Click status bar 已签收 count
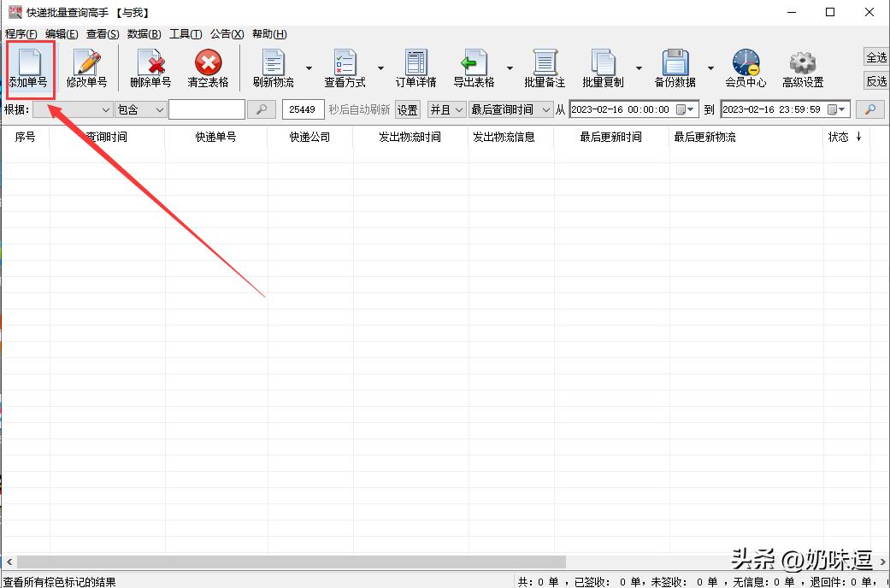Viewport: 890px width, 588px height. (609, 582)
